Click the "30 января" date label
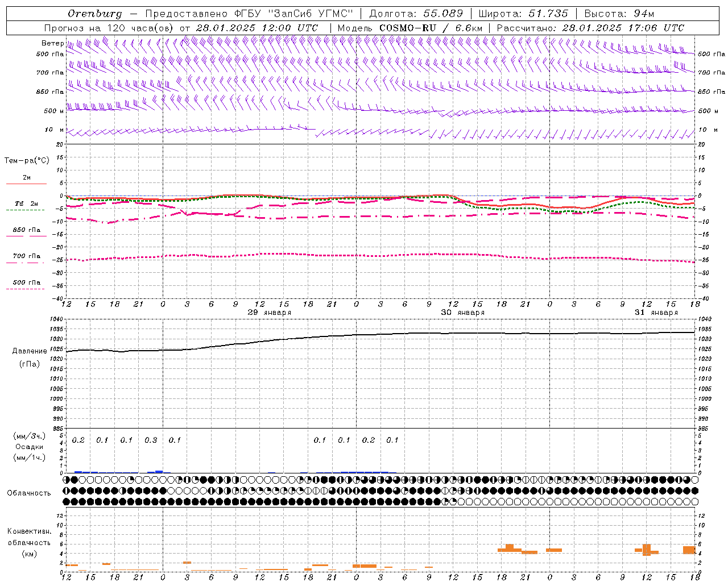Screen dimensions: 728x582 pos(463,313)
